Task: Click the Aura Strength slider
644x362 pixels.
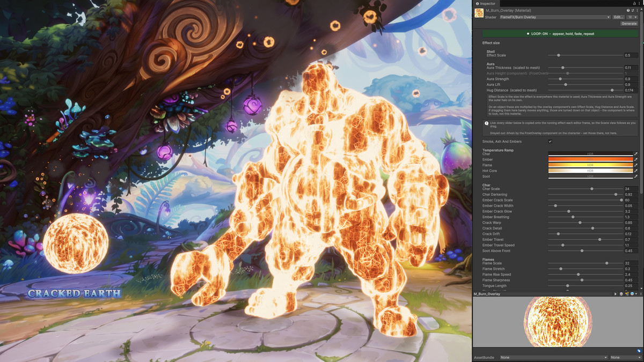Action: point(585,79)
